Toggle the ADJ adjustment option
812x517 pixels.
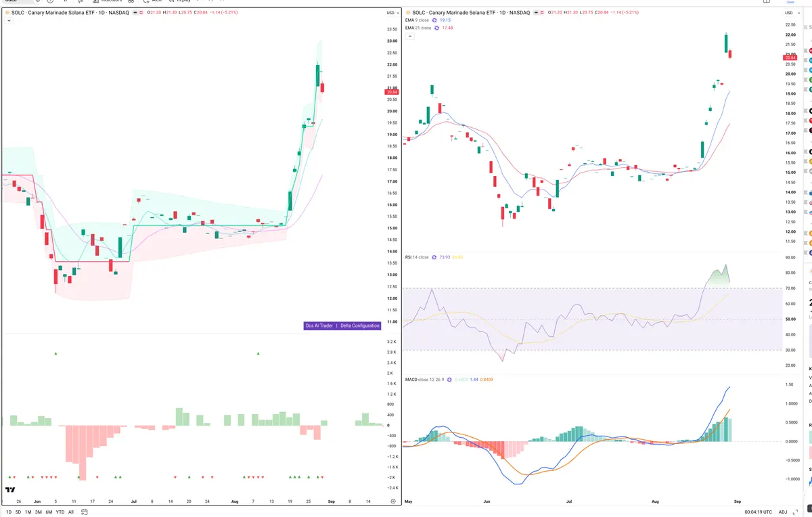(x=783, y=512)
